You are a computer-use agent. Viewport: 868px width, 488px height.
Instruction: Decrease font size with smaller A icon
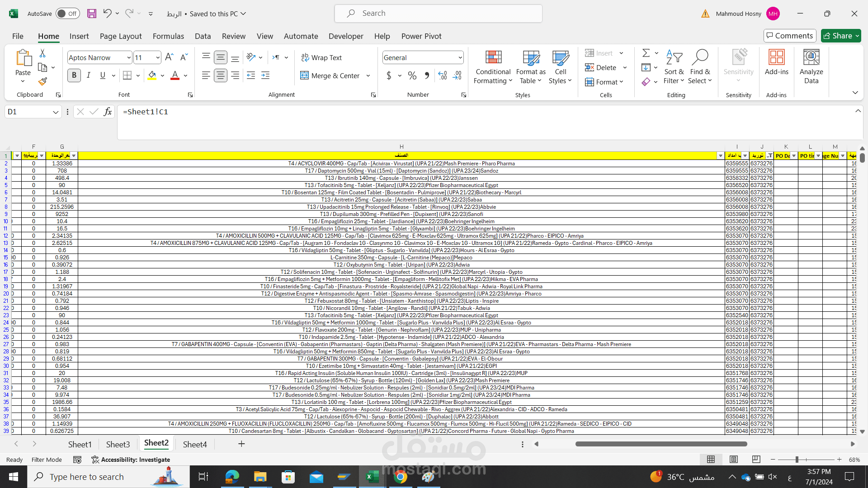[184, 57]
